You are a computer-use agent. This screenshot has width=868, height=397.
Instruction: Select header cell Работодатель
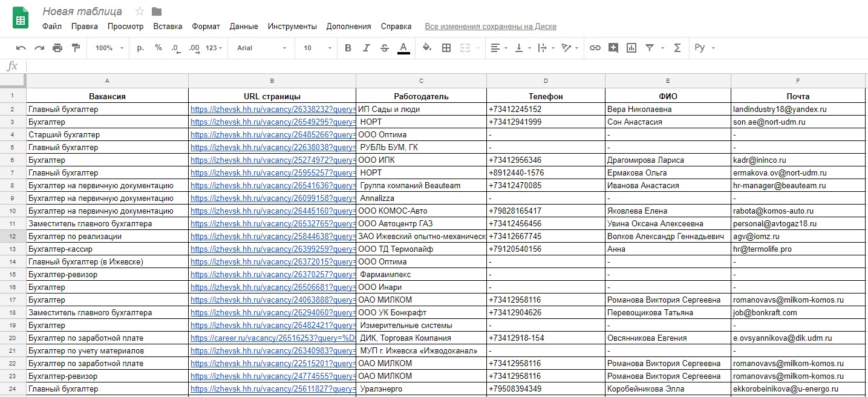pyautogui.click(x=422, y=96)
